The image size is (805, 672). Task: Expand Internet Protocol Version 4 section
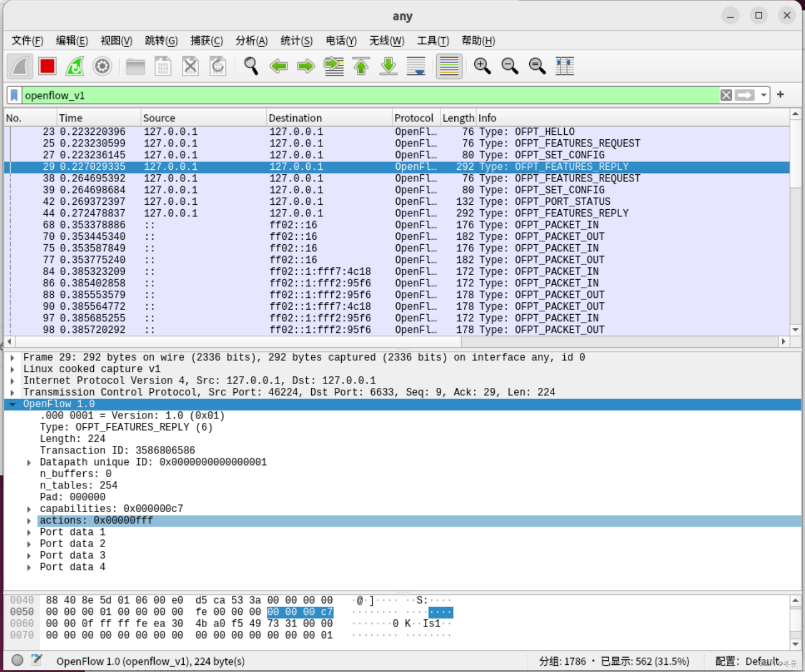pyautogui.click(x=12, y=381)
